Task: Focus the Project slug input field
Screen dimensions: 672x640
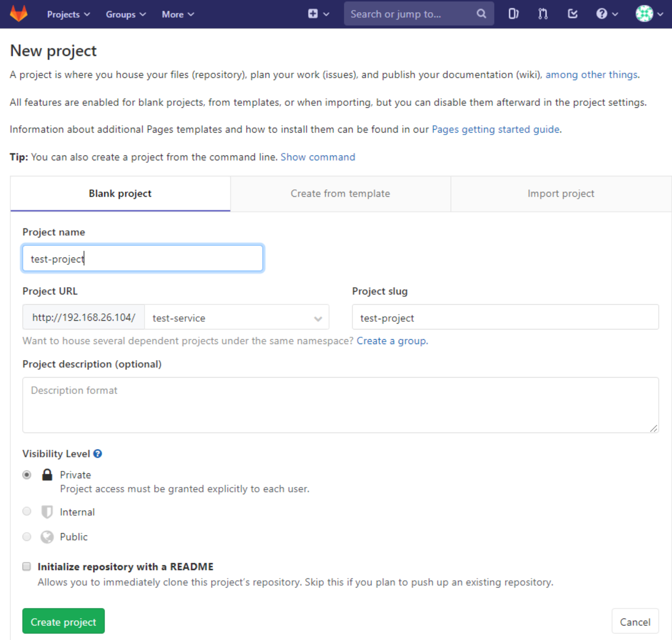Action: [x=505, y=317]
